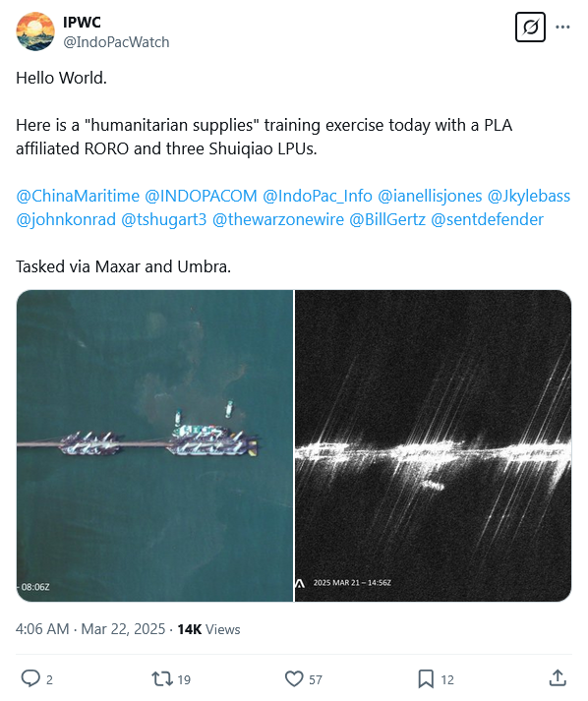Click the Grok icon in post header
Image resolution: width=588 pixels, height=701 pixels.
point(530,28)
